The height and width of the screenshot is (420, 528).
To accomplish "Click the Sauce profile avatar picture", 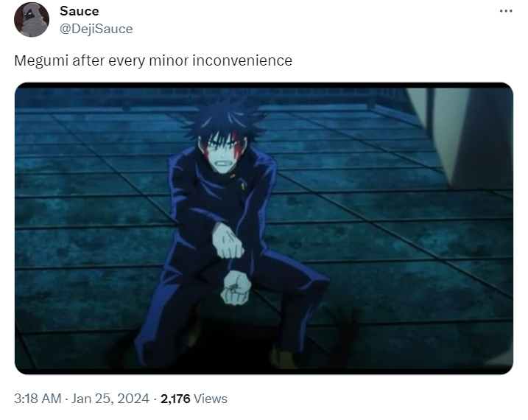I will [x=32, y=20].
